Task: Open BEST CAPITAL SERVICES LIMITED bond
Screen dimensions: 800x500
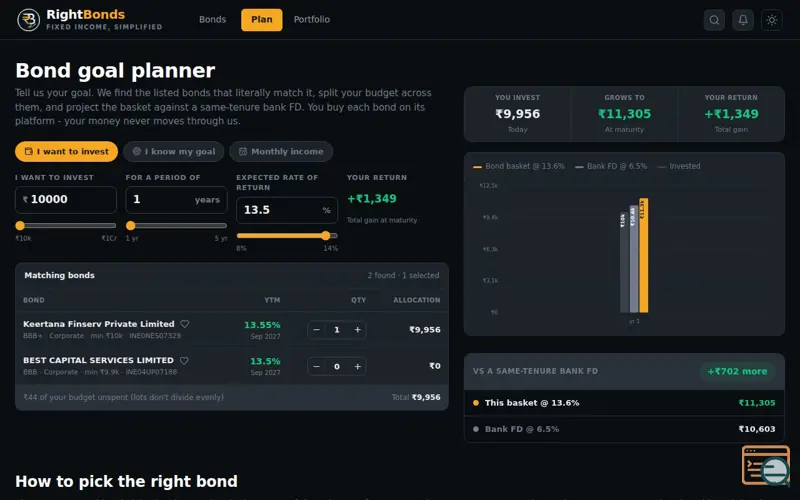Action: pos(98,360)
